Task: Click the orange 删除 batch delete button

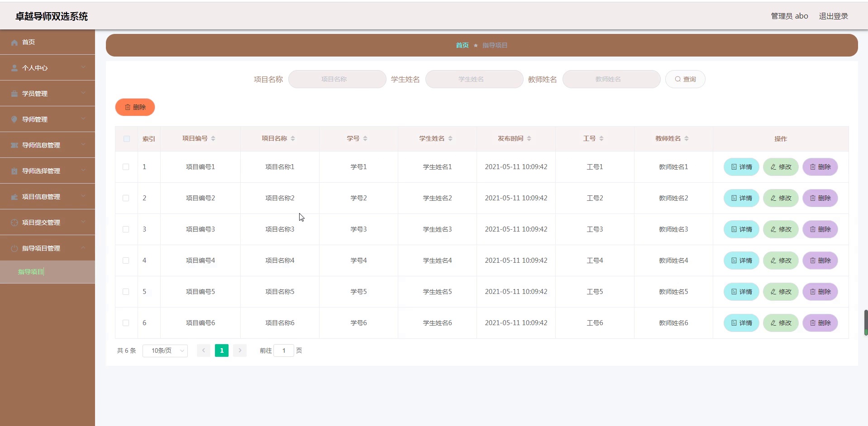Action: [x=135, y=107]
